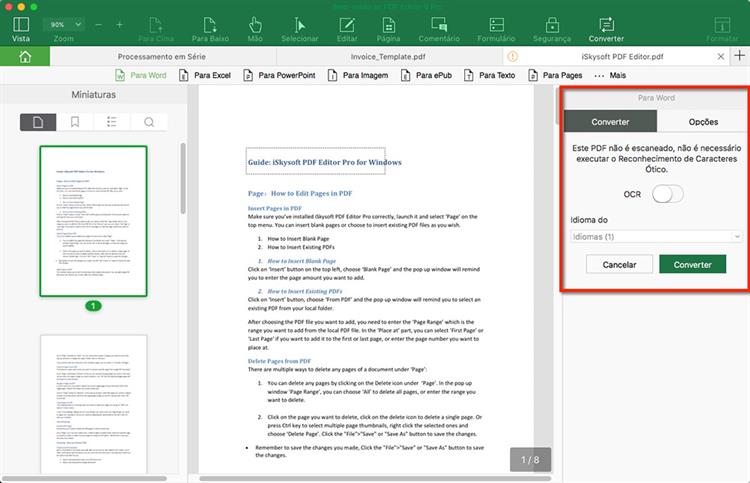The width and height of the screenshot is (750, 483).
Task: Show page thumbnails view in Miniaturas
Action: coord(38,122)
